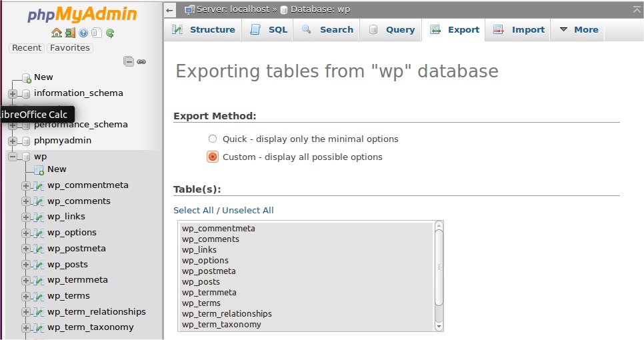This screenshot has width=644, height=340.
Task: Select Custom export method radio button
Action: (x=213, y=157)
